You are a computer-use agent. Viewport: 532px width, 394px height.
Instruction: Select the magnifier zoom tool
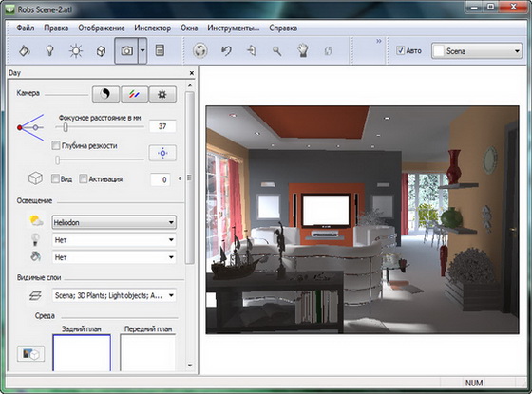coord(277,51)
